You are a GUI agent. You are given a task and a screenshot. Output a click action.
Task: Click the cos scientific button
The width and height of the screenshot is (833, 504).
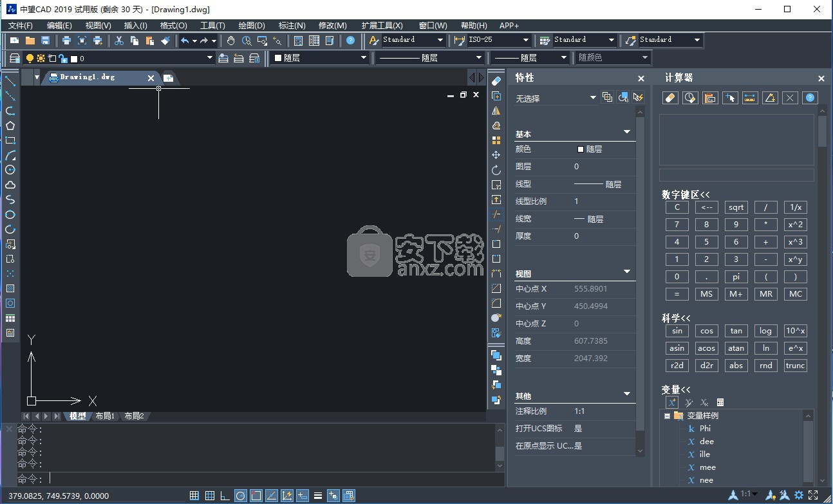706,331
